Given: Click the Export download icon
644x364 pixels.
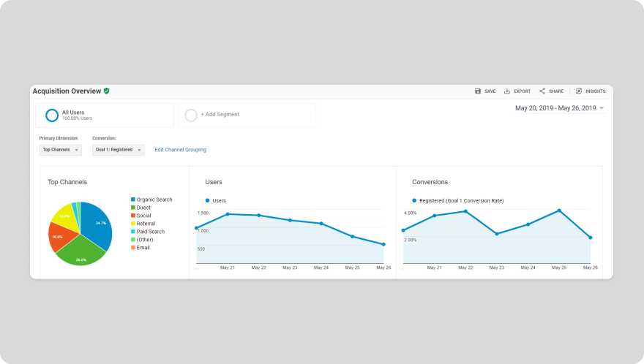Looking at the screenshot, I should click(507, 91).
